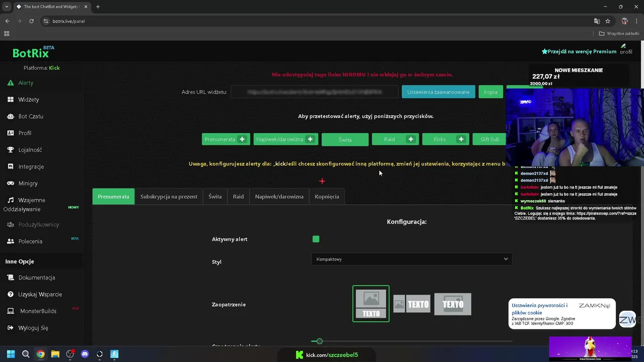This screenshot has width=644, height=362.
Task: Click Przejdź na wersję Premium link
Action: 579,51
